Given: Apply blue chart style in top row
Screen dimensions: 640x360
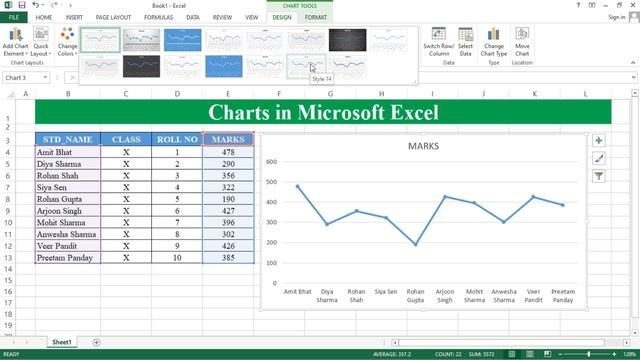Looking at the screenshot, I should (x=182, y=40).
